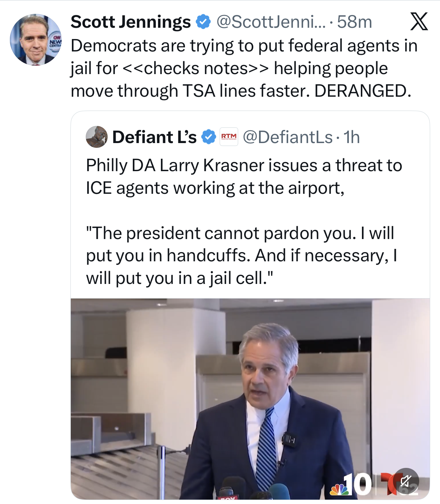Viewport: 440px width, 504px height.
Task: Click the 1h quoted post timestamp
Action: (x=352, y=137)
